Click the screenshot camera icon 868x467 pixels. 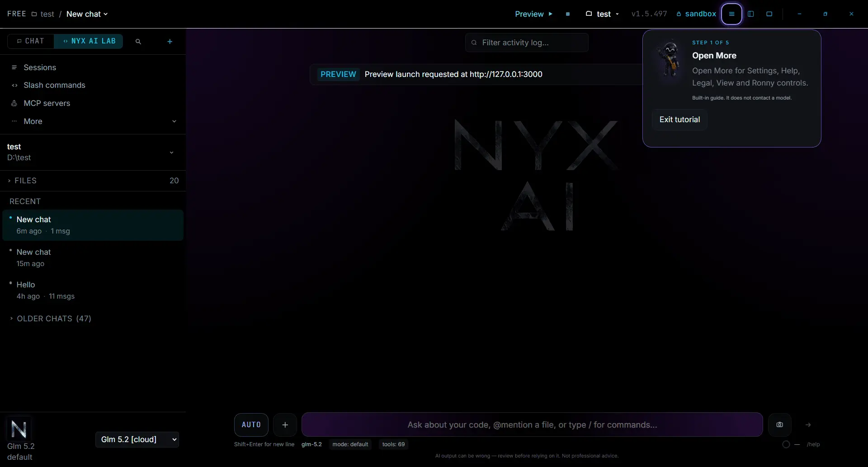780,424
